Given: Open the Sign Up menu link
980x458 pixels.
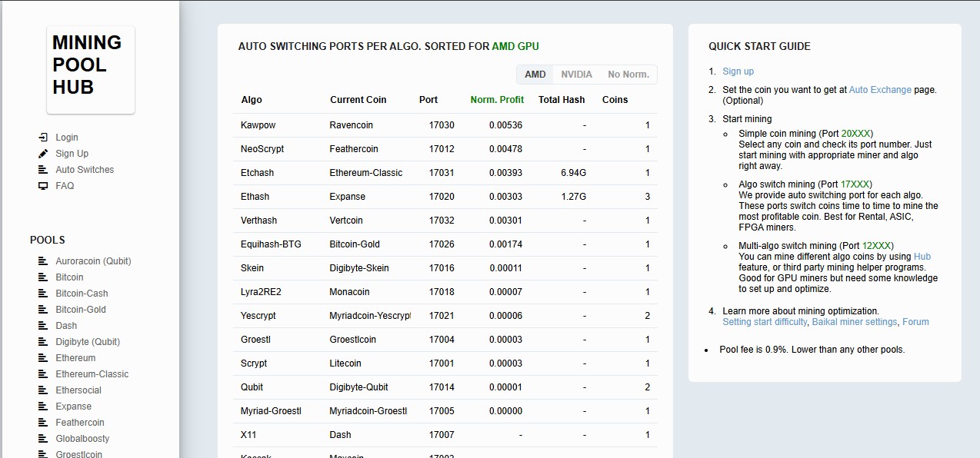Looking at the screenshot, I should (x=72, y=153).
